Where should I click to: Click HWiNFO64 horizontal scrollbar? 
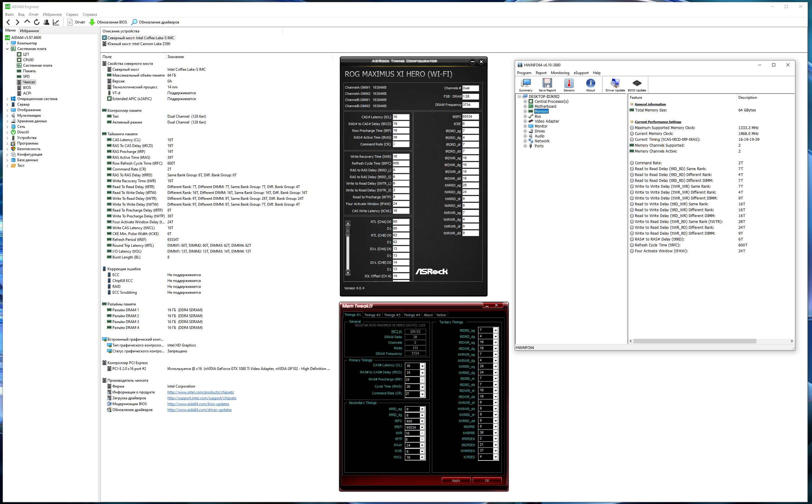pos(695,341)
